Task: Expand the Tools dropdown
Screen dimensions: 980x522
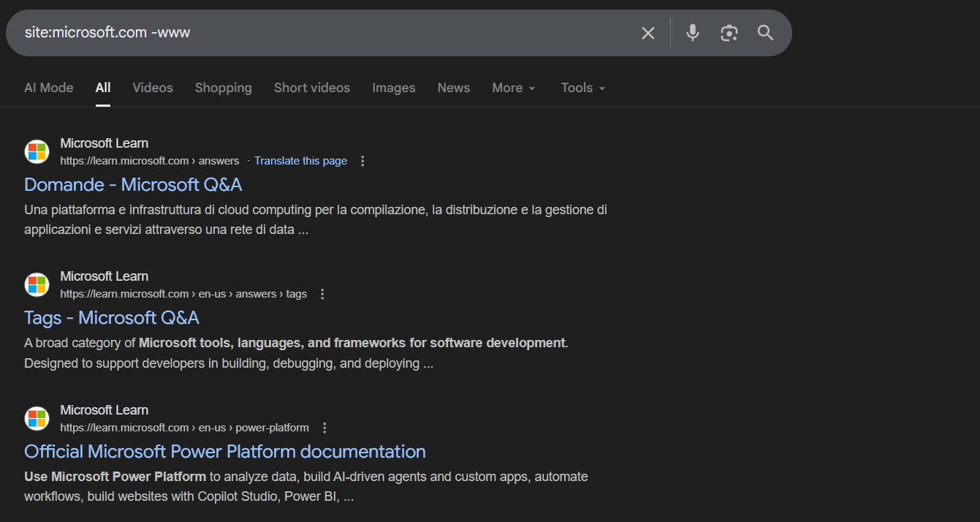Action: coord(583,88)
